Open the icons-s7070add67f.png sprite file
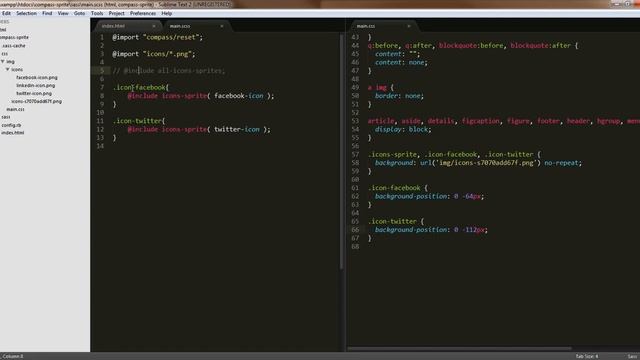640x360 pixels. point(36,101)
